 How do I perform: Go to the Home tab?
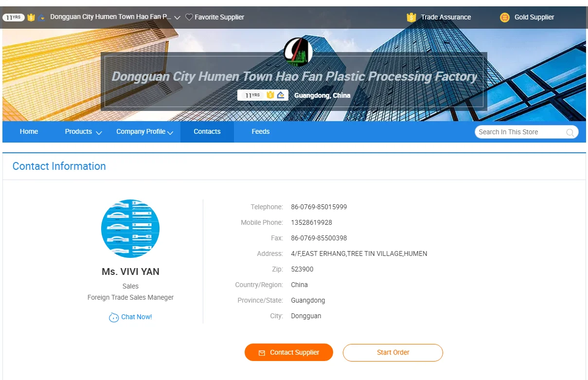coord(29,132)
